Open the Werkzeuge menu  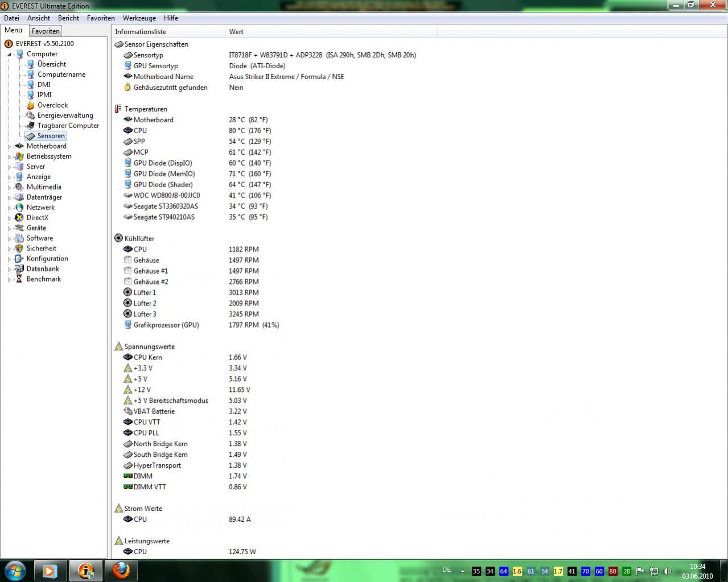click(139, 18)
